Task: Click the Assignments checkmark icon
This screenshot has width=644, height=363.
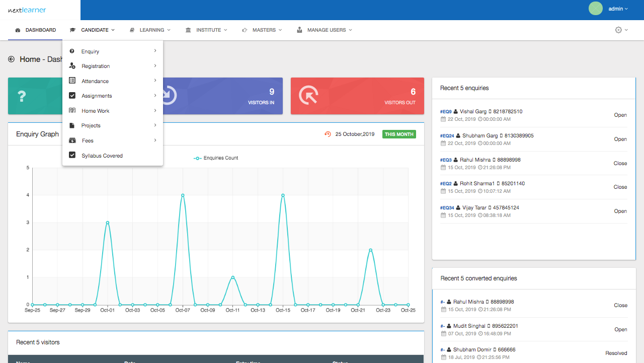Action: point(72,96)
